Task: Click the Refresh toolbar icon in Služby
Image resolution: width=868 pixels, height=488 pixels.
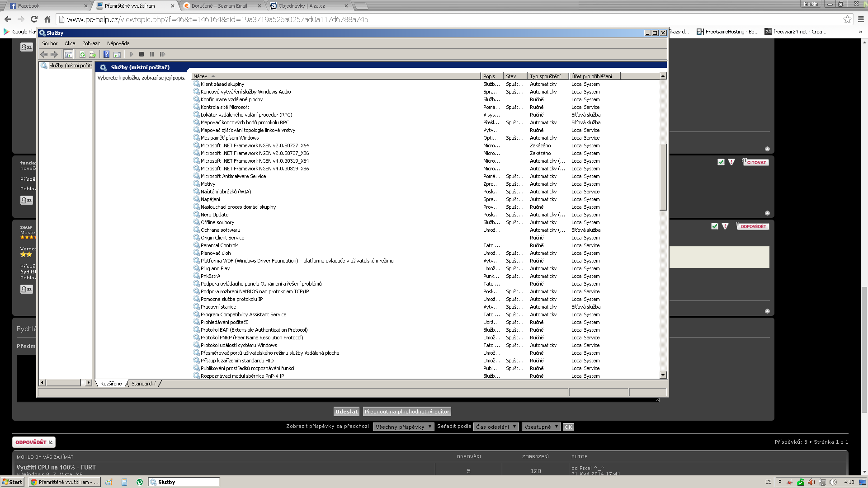Action: pos(82,54)
